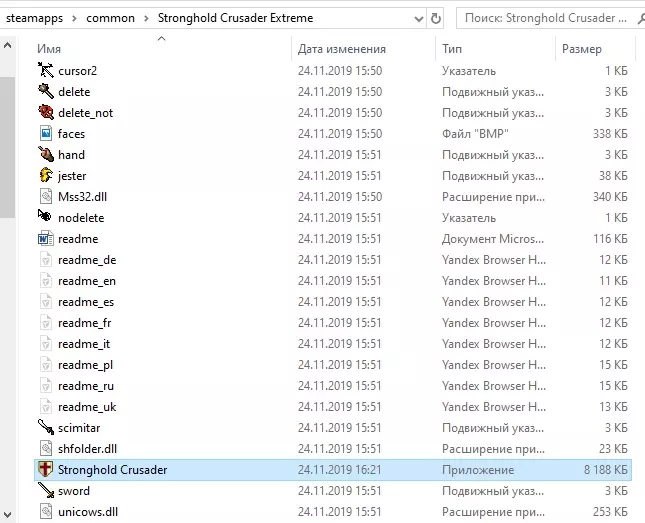Select the file named scimitar

79,428
